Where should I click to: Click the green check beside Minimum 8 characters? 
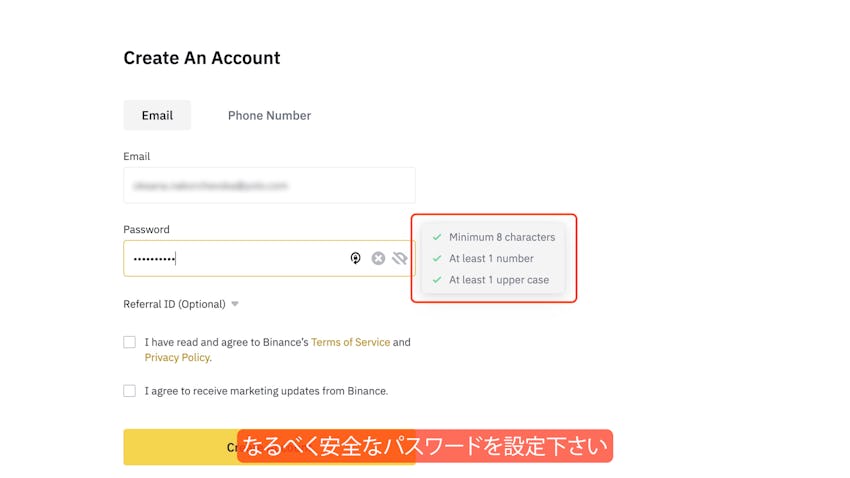tap(437, 237)
